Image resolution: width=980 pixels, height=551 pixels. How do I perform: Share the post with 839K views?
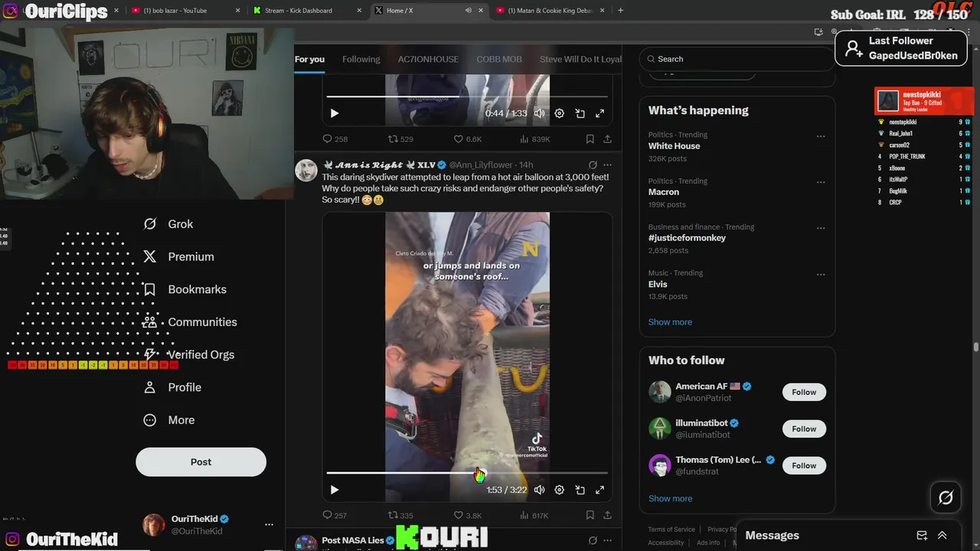pos(607,139)
